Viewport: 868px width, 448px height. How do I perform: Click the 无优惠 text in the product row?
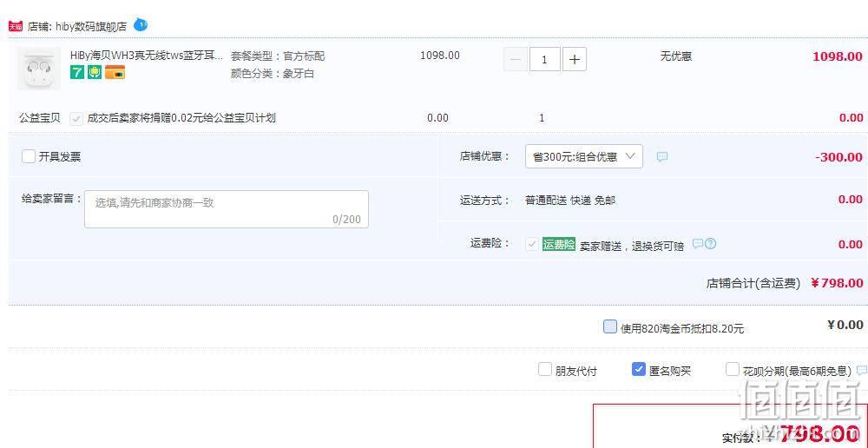point(676,56)
